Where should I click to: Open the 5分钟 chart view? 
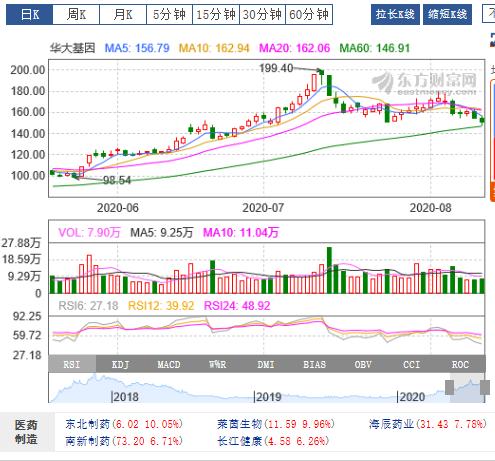(169, 15)
